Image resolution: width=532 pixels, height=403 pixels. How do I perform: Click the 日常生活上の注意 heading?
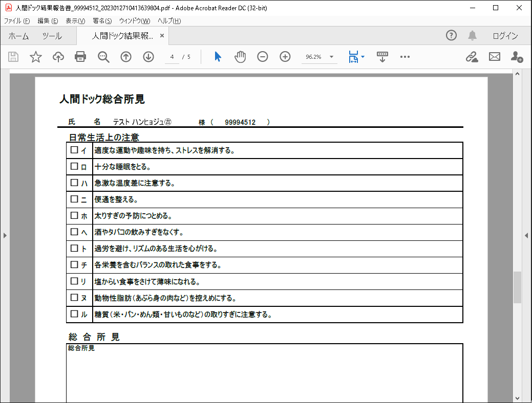[104, 137]
